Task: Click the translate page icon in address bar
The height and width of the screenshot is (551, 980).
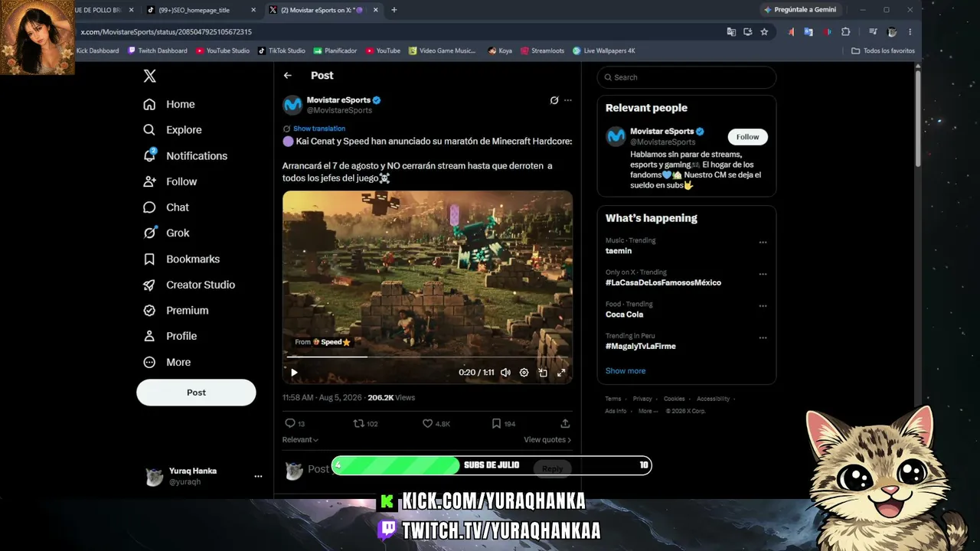Action: point(731,32)
